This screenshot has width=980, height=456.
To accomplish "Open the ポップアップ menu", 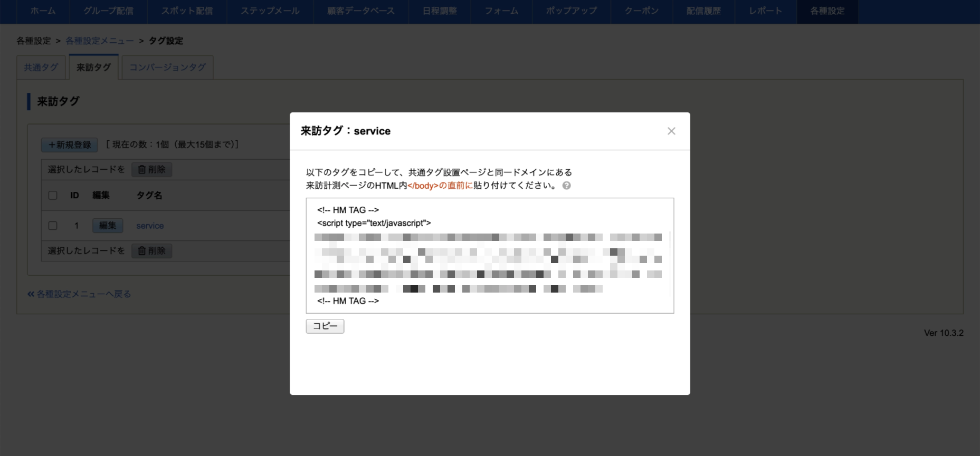I will click(x=572, y=11).
